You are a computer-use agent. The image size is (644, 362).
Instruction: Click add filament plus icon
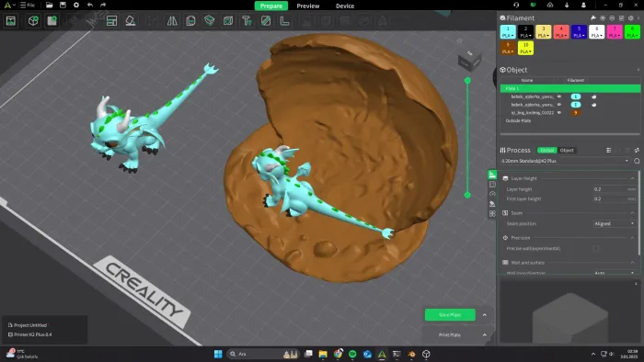(603, 18)
